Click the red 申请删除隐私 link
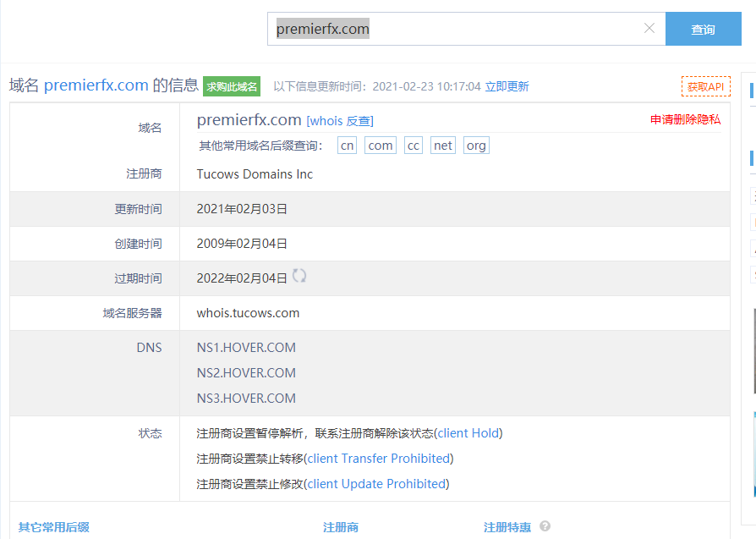Image resolution: width=756 pixels, height=539 pixels. pos(685,119)
